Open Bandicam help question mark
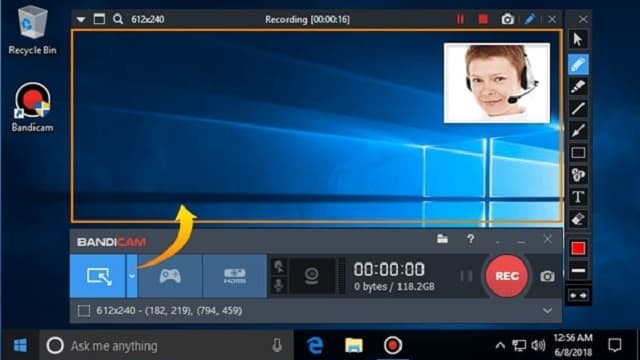 [x=470, y=239]
